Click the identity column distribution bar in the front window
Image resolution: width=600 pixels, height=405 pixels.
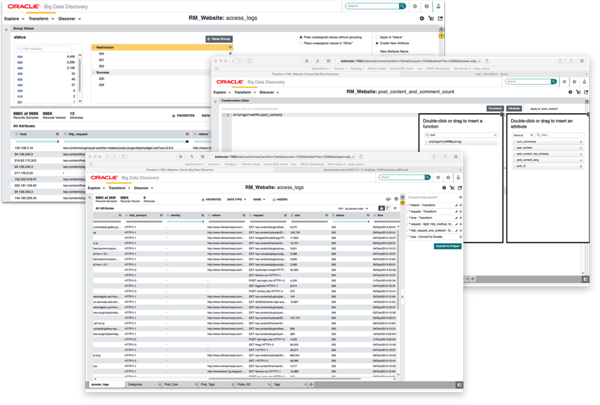185,221
